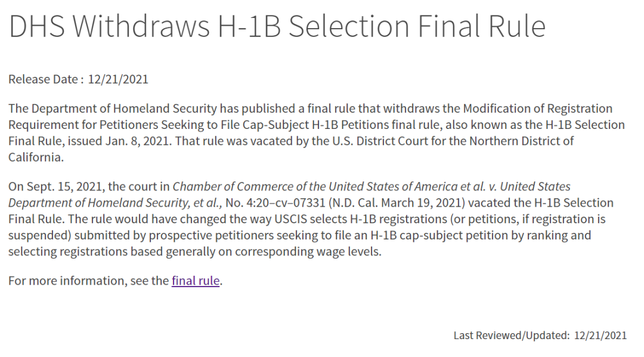Viewport: 644px width, 357px height.
Task: Click the "Last Reviewed/Updated:" label
Action: point(512,335)
